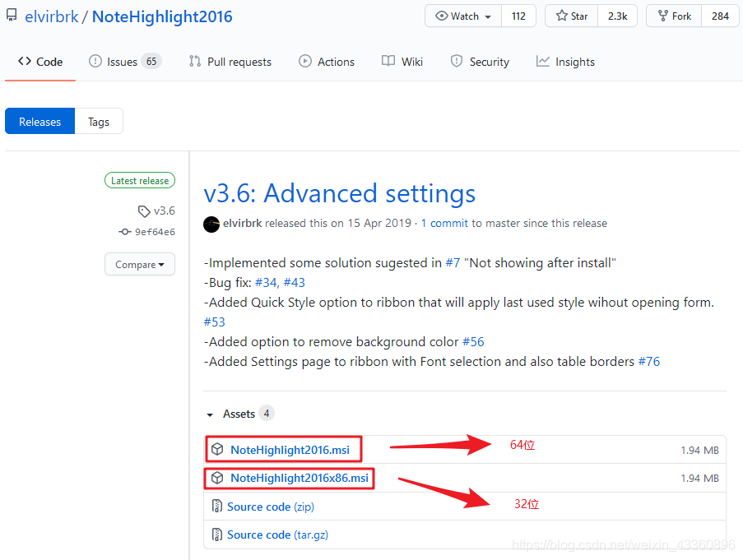The width and height of the screenshot is (743, 560).
Task: Download NoteHighlight2016.msi
Action: (x=290, y=450)
